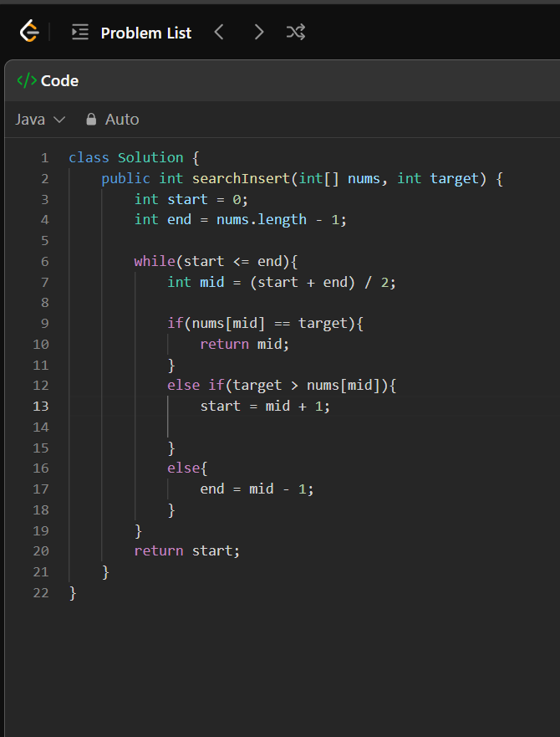Click line number 13 in the gutter

coord(41,406)
